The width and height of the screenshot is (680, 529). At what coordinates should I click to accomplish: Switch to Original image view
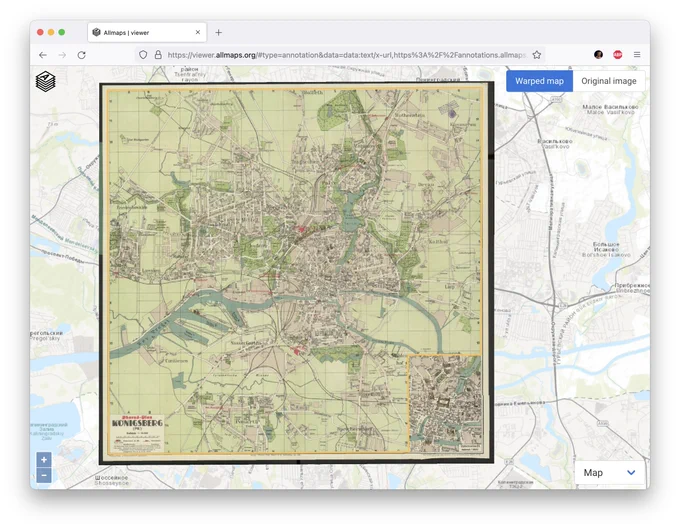coord(609,81)
